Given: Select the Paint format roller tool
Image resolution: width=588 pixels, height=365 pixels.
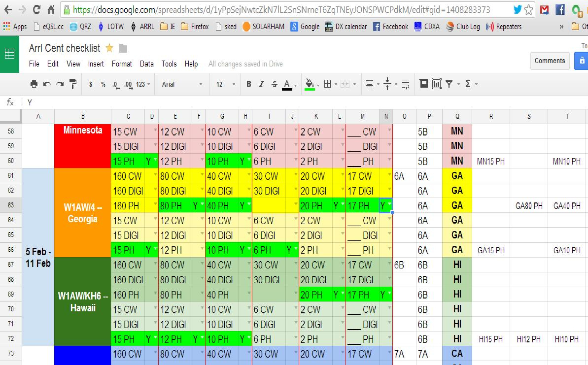Looking at the screenshot, I should click(73, 84).
